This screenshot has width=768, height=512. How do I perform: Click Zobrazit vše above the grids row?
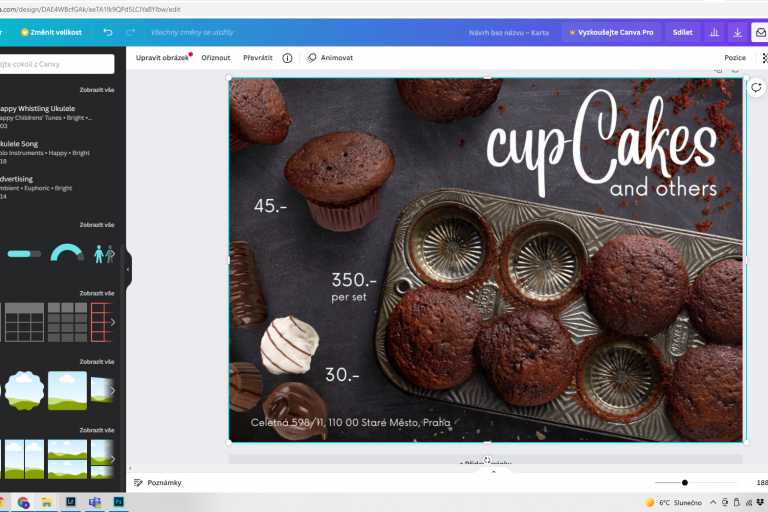coord(96,430)
